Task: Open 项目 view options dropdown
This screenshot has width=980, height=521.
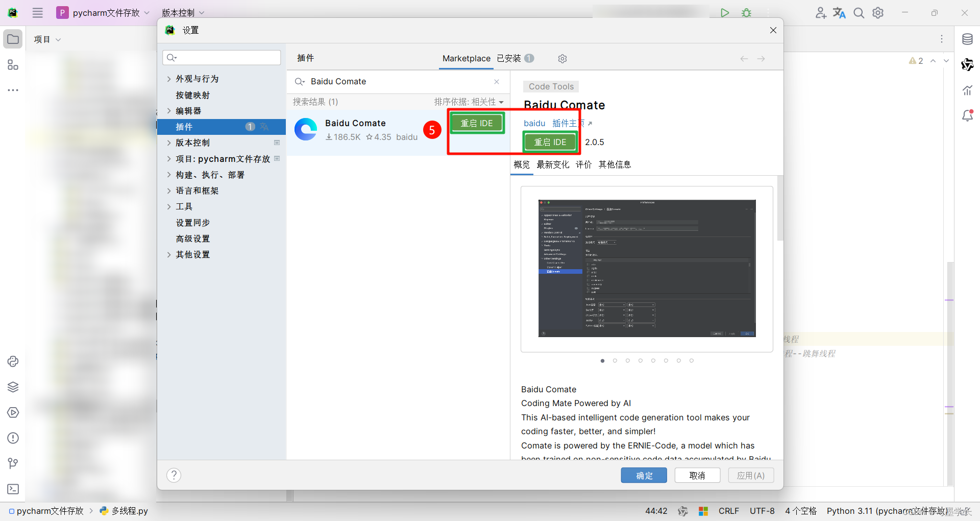Action: point(47,39)
